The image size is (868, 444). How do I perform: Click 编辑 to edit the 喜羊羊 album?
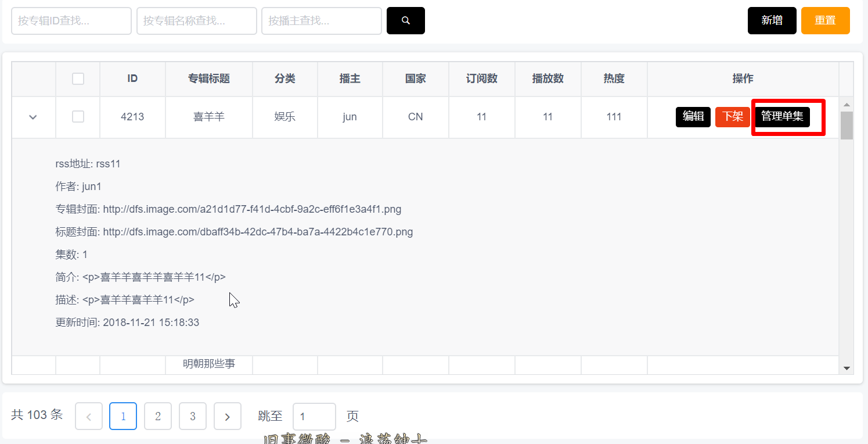(x=693, y=117)
